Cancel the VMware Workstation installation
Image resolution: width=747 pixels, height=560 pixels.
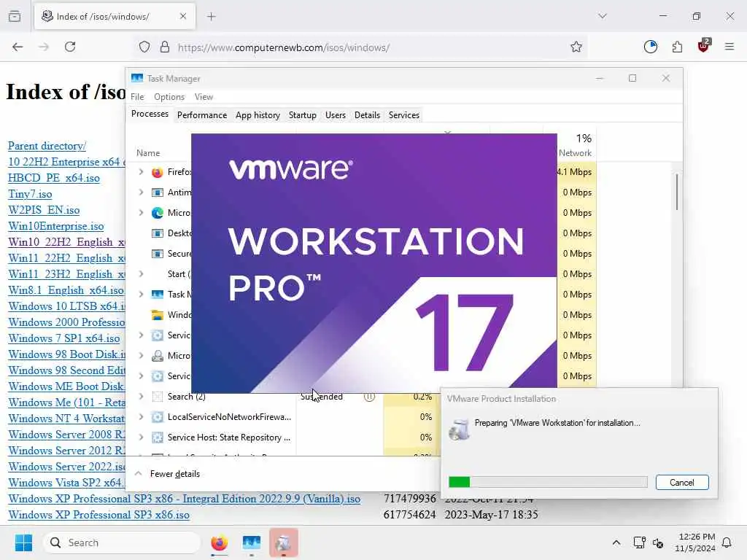[682, 483]
